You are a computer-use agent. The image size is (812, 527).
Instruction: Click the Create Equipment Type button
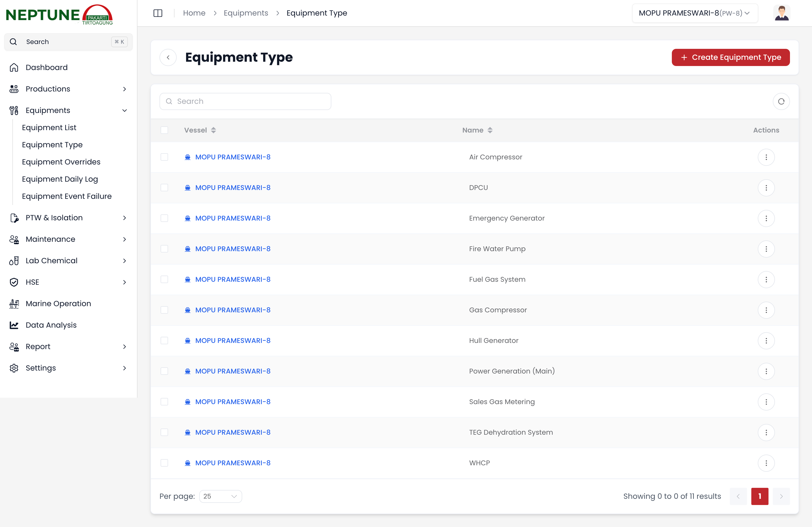730,57
